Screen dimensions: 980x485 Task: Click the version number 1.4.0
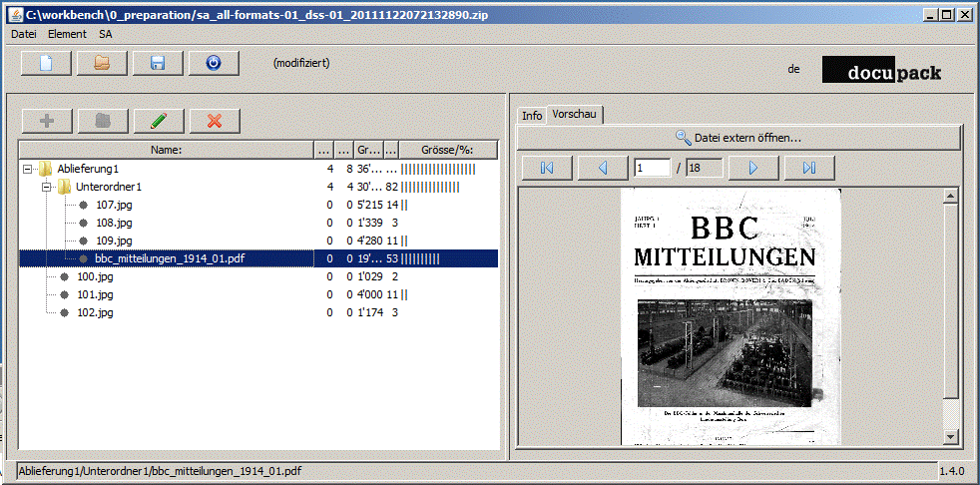point(952,470)
